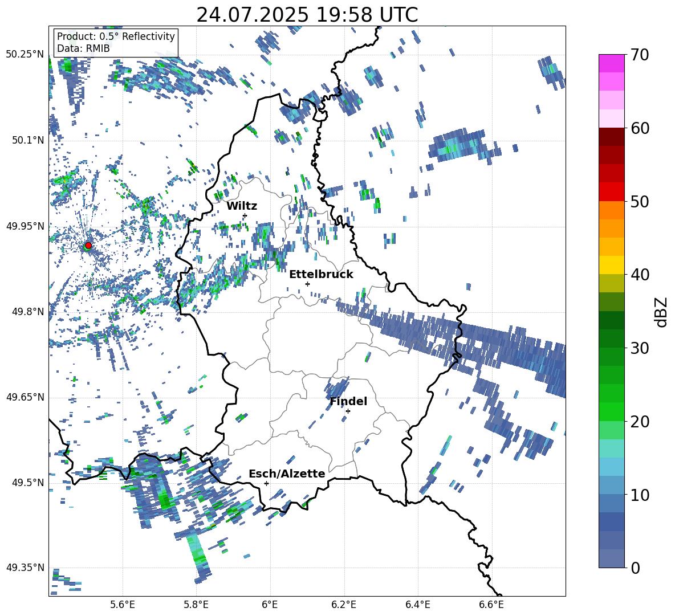Click the 6.6°E longitude label
This screenshot has height=616, width=675.
[491, 605]
